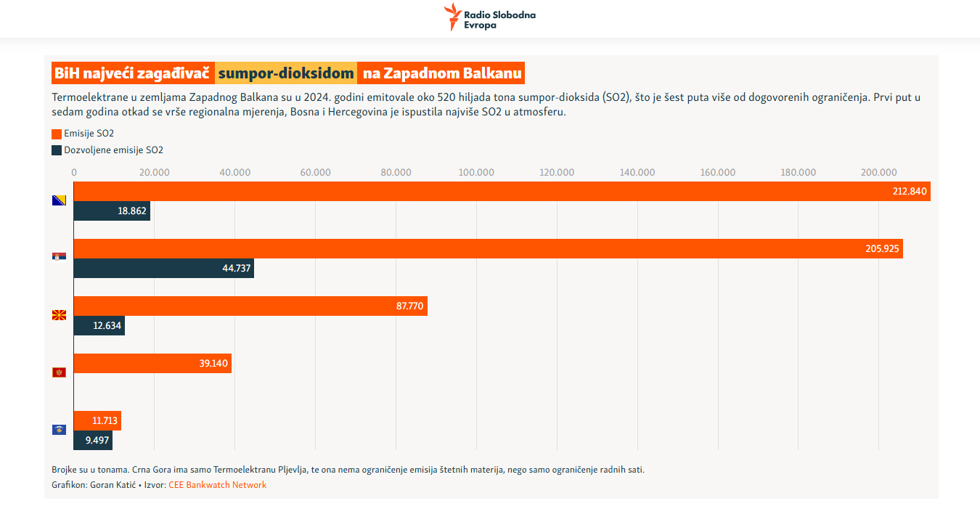Image resolution: width=980 pixels, height=514 pixels.
Task: Click the Bosnia and Herzegovina flag icon
Action: tap(59, 200)
